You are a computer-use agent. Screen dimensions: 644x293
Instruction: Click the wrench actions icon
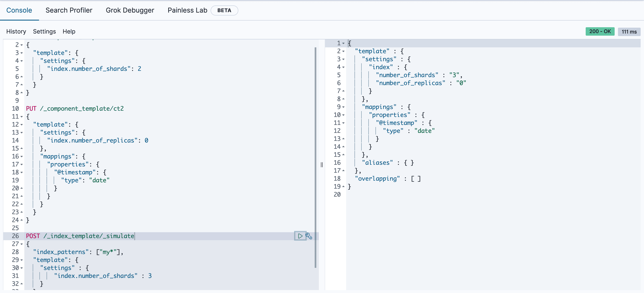pos(309,236)
